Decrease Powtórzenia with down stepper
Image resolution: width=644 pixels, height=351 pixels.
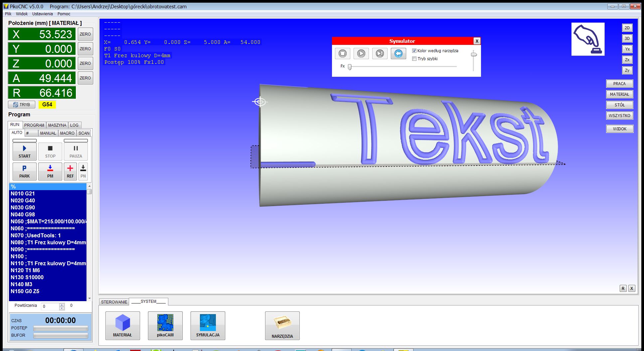[x=62, y=308]
